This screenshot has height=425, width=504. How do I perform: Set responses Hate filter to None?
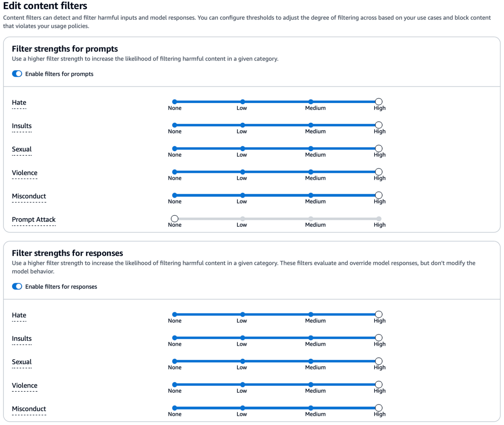tap(175, 314)
